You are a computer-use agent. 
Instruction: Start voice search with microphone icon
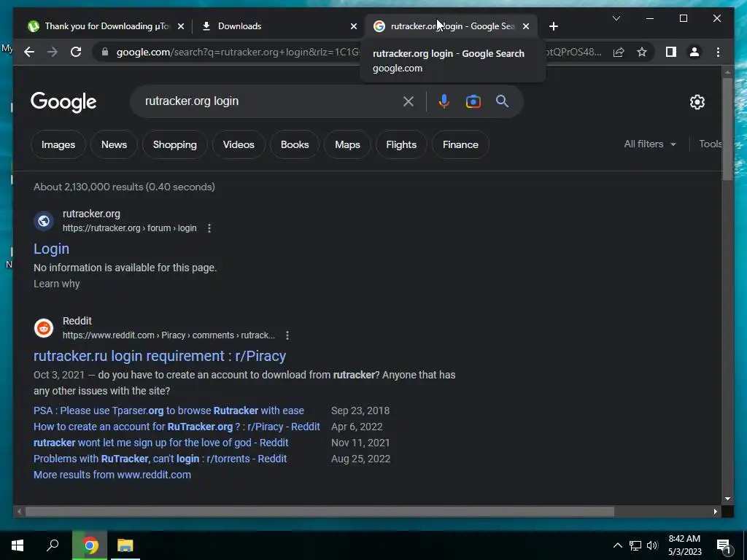(444, 101)
